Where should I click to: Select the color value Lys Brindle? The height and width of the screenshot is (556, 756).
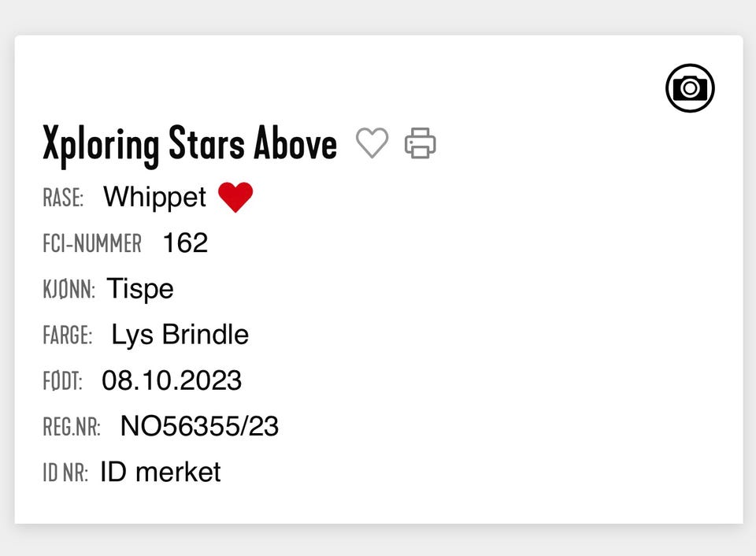180,335
